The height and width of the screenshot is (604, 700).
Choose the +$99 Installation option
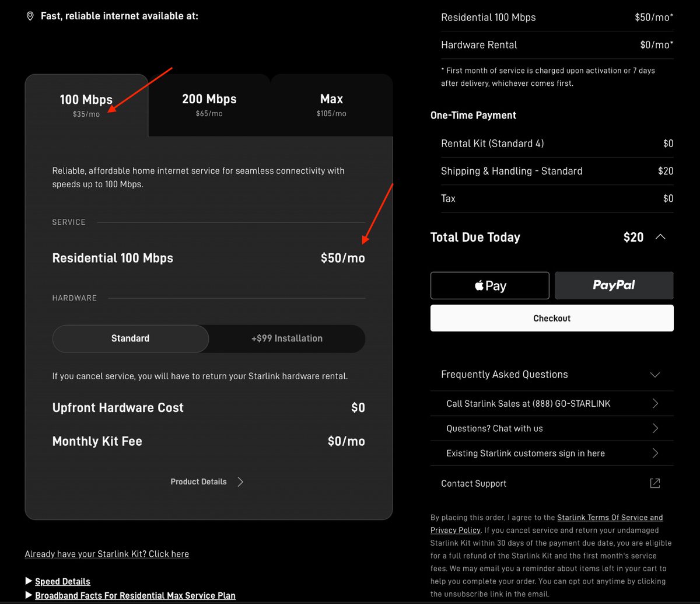pos(287,338)
